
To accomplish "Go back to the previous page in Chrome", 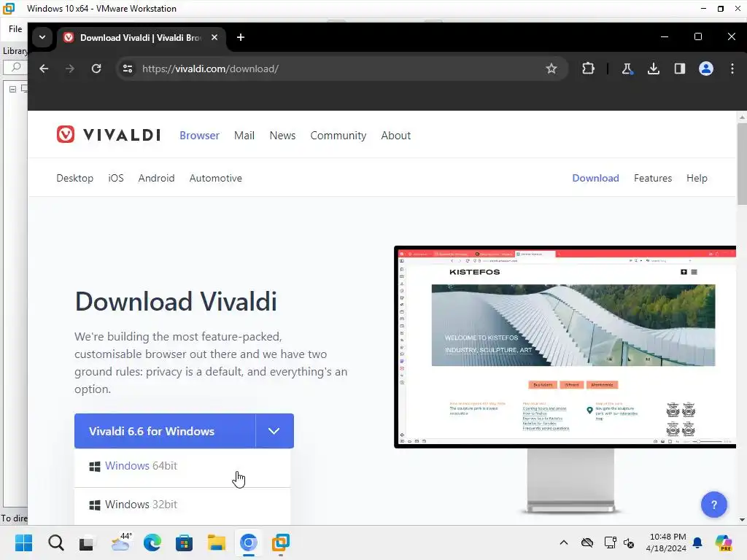I will (44, 69).
